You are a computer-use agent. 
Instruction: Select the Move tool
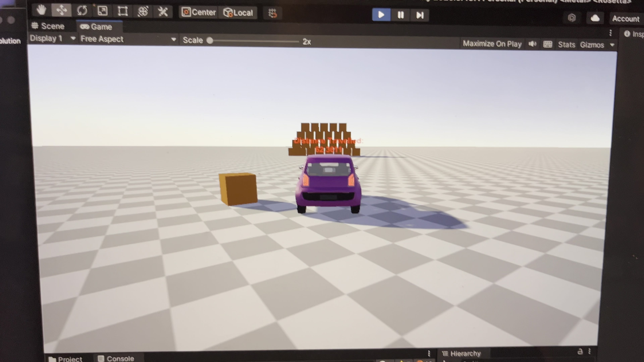click(x=62, y=11)
